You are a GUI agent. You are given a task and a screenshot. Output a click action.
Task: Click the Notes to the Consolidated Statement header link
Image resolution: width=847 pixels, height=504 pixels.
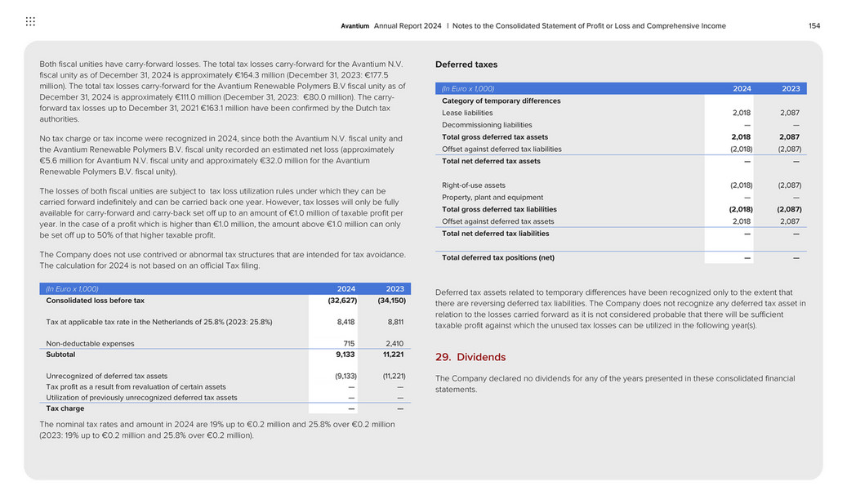tap(589, 26)
